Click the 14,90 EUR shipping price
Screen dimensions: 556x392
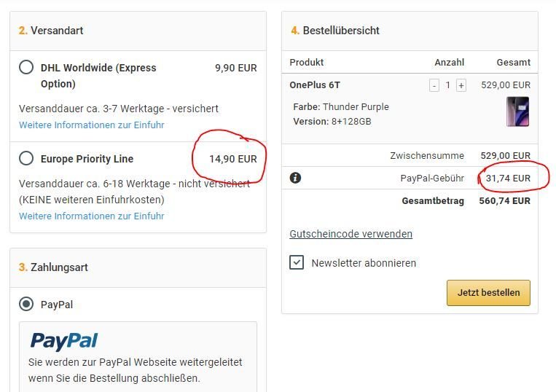click(x=233, y=159)
